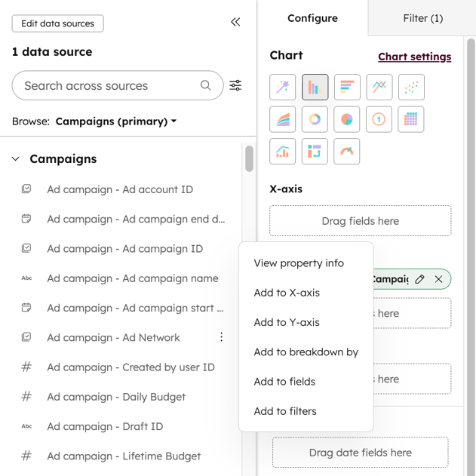The width and height of the screenshot is (476, 476).
Task: Open the Chart settings link
Action: pos(414,57)
